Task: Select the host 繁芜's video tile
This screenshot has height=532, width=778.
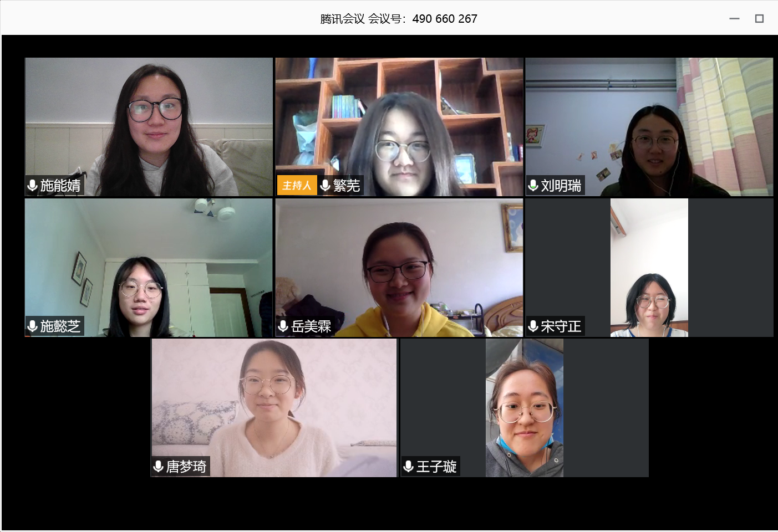Action: 399,127
